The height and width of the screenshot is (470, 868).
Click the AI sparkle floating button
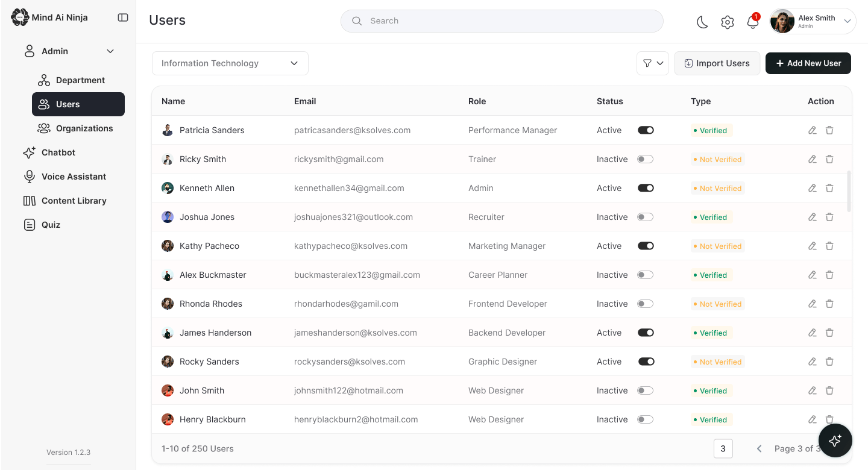835,441
